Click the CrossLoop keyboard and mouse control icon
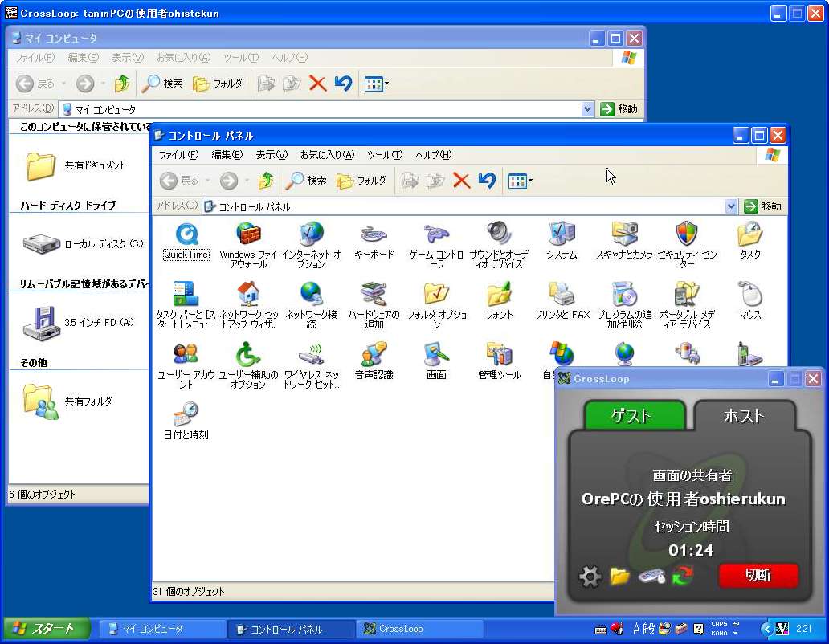Screen dimensions: 829x644 pos(651,576)
